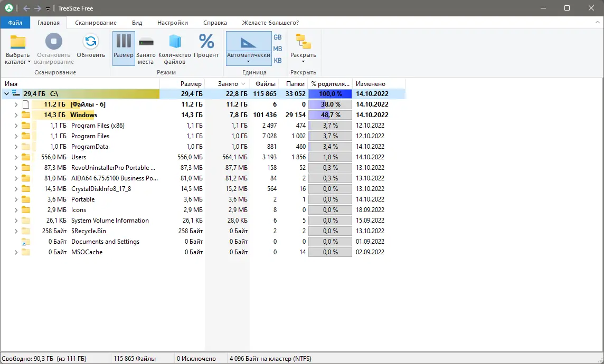Click the AIDA64 folder icon

pyautogui.click(x=26, y=178)
